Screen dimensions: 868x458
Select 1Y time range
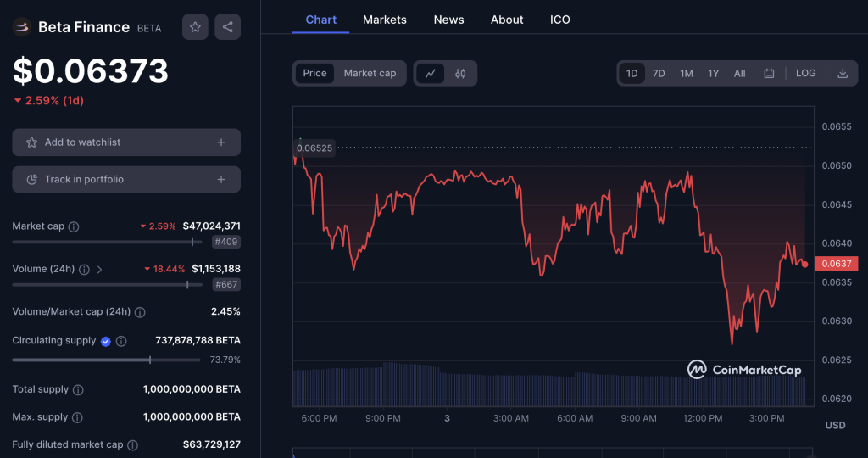714,73
